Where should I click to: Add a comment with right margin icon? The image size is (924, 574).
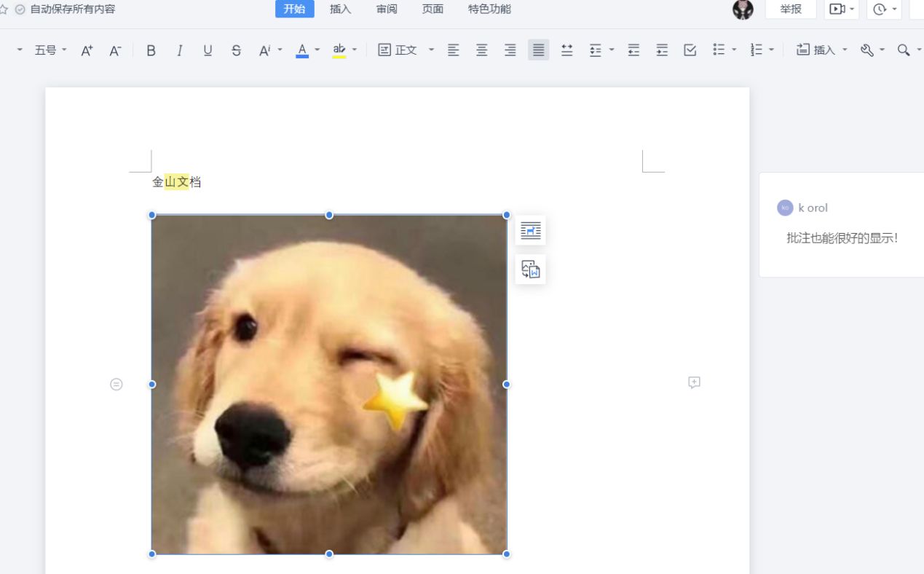click(x=694, y=382)
